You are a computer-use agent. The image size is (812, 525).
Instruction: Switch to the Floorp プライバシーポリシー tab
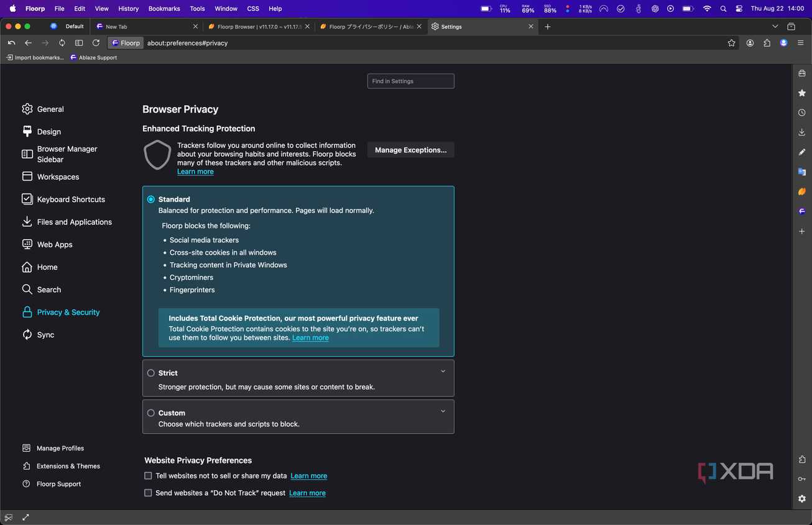click(371, 27)
